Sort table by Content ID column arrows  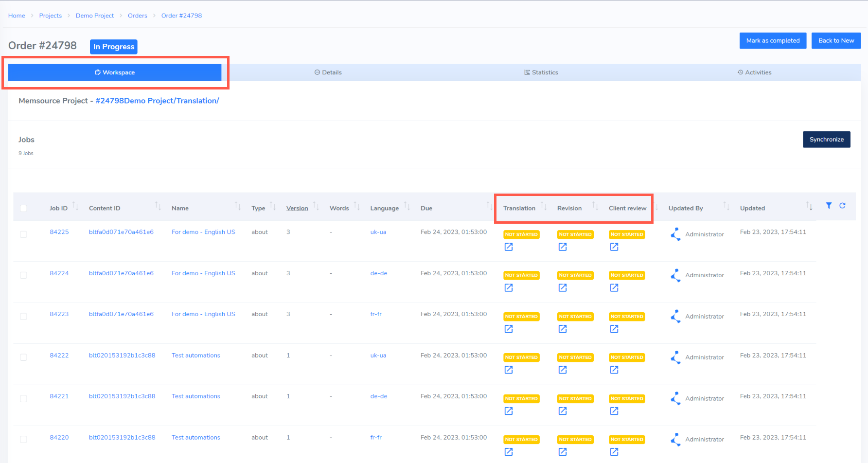(158, 206)
